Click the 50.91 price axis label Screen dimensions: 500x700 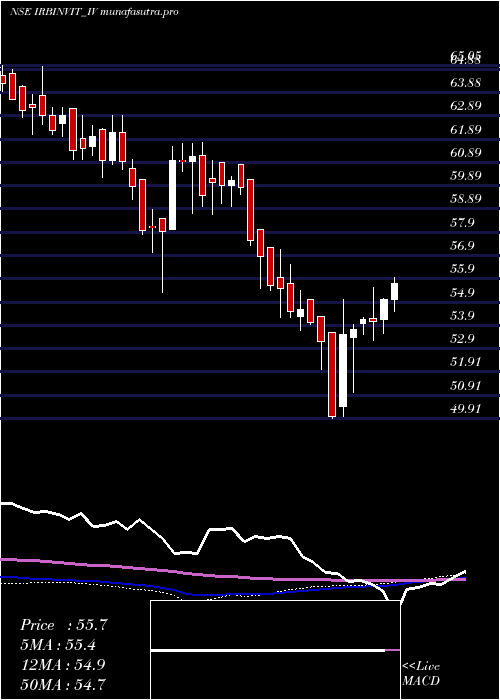tap(466, 385)
